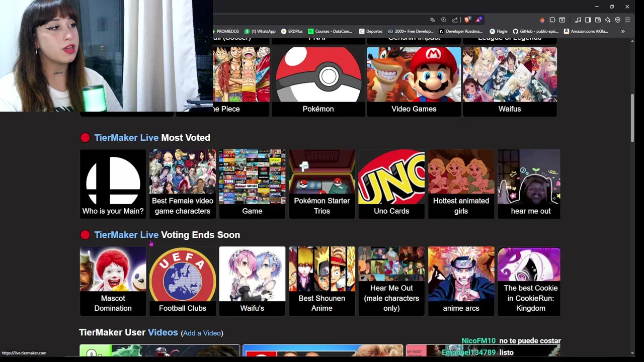Open Courses - DataCamp bookmark
The image size is (644, 362).
[x=330, y=31]
